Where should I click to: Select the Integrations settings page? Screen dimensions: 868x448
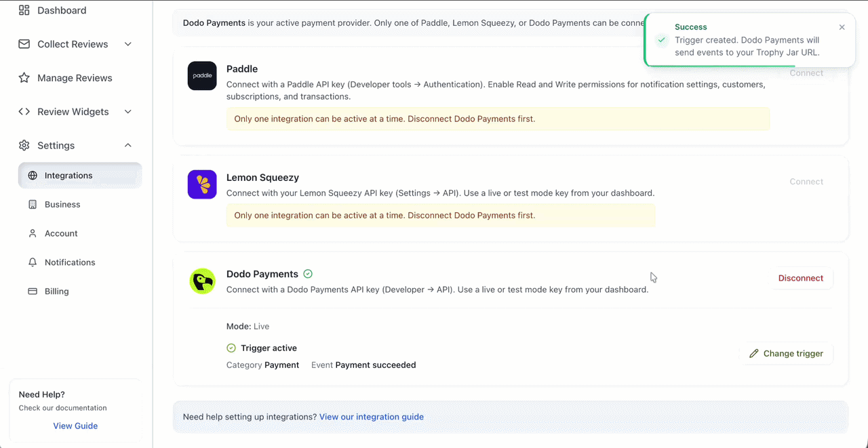(80, 176)
